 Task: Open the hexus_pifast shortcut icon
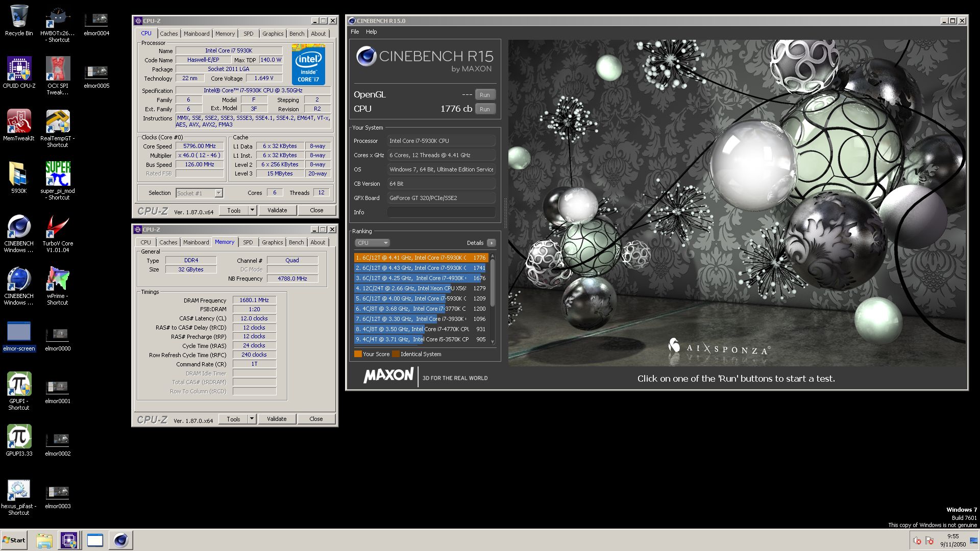pyautogui.click(x=19, y=496)
